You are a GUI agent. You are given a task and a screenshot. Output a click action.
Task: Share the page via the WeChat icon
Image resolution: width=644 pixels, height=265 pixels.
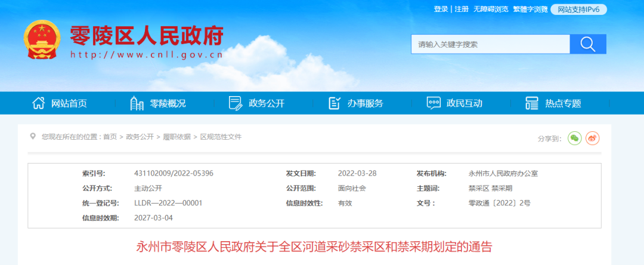[x=574, y=138]
